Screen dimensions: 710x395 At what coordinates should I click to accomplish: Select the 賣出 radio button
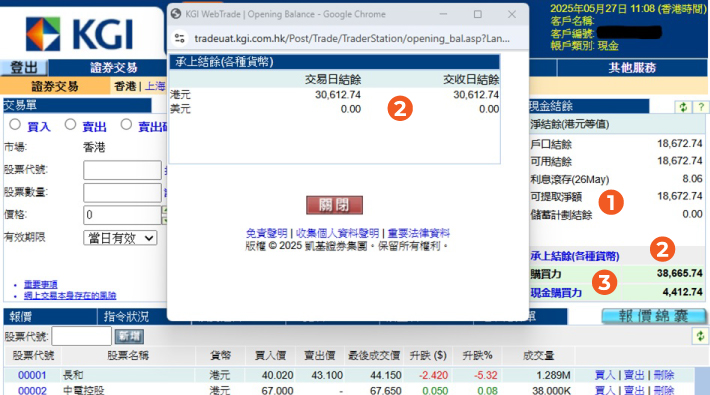tap(70, 124)
